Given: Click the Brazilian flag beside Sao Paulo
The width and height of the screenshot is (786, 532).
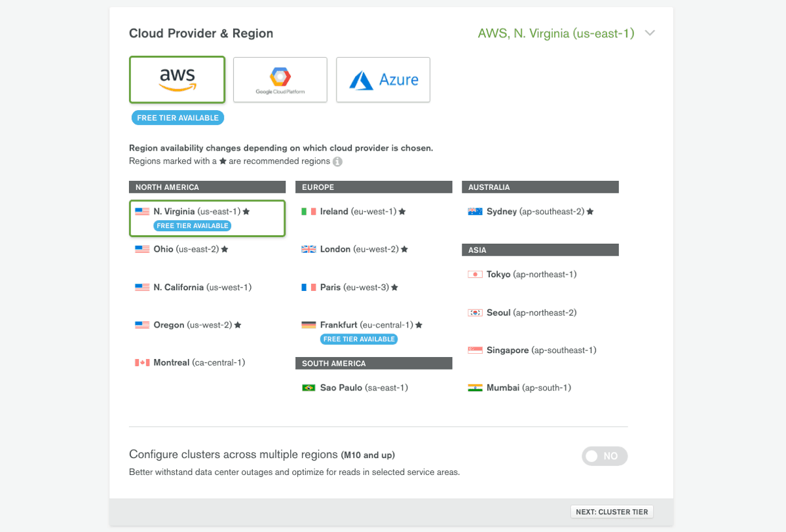Looking at the screenshot, I should [x=309, y=388].
